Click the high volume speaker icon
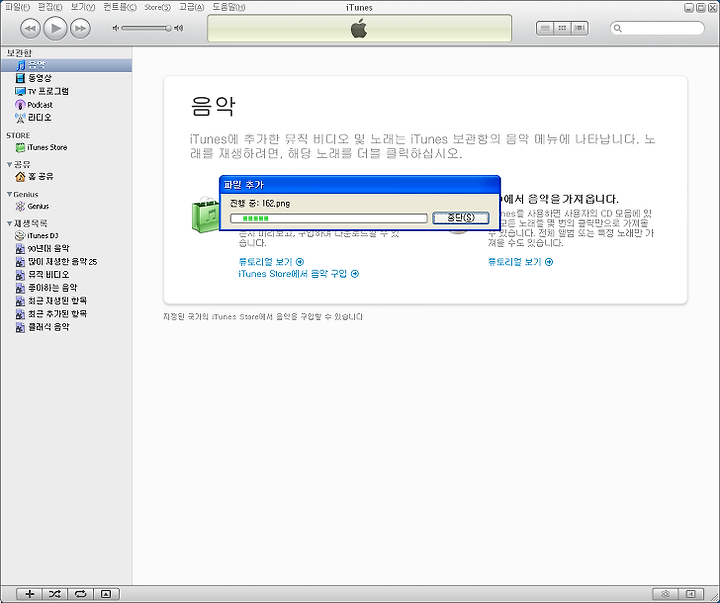 (179, 28)
